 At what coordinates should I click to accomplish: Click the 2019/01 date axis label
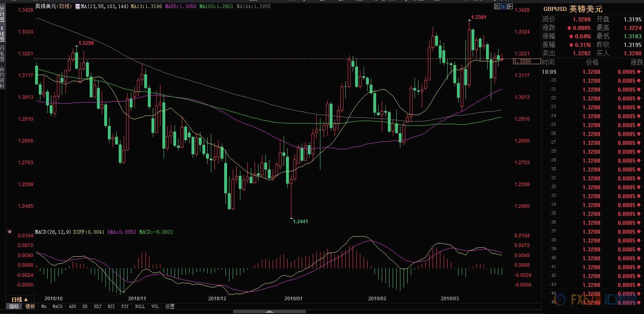tap(293, 299)
